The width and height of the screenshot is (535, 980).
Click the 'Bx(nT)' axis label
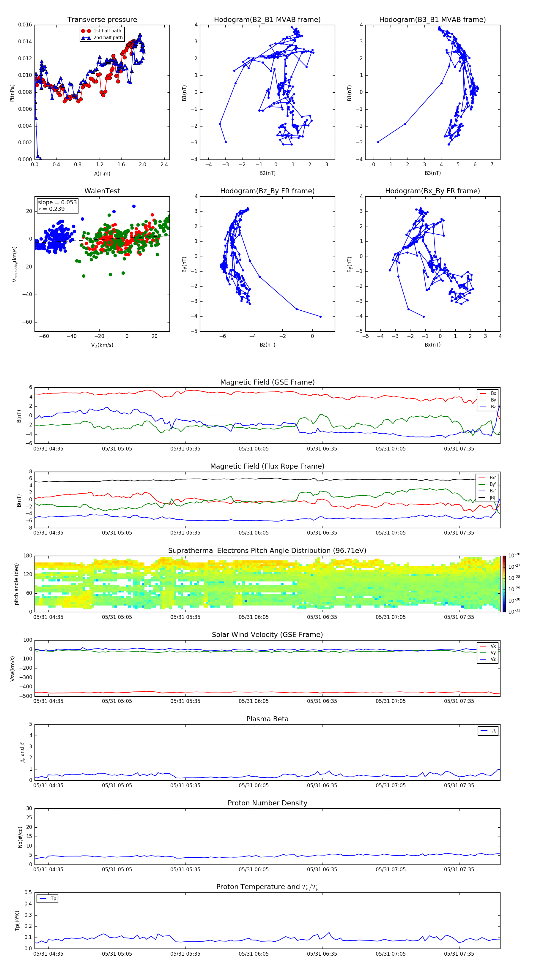432,345
